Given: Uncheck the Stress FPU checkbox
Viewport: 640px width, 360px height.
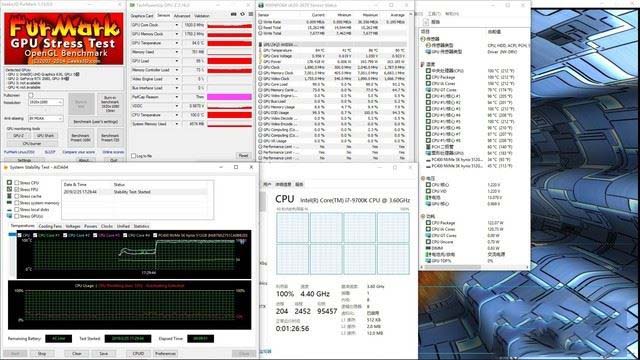Looking at the screenshot, I should tap(17, 189).
